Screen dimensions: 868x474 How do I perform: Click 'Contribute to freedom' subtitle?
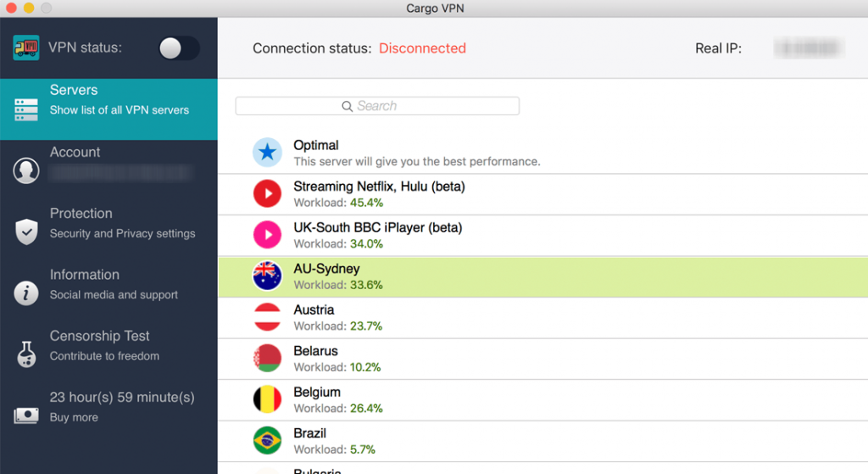104,356
